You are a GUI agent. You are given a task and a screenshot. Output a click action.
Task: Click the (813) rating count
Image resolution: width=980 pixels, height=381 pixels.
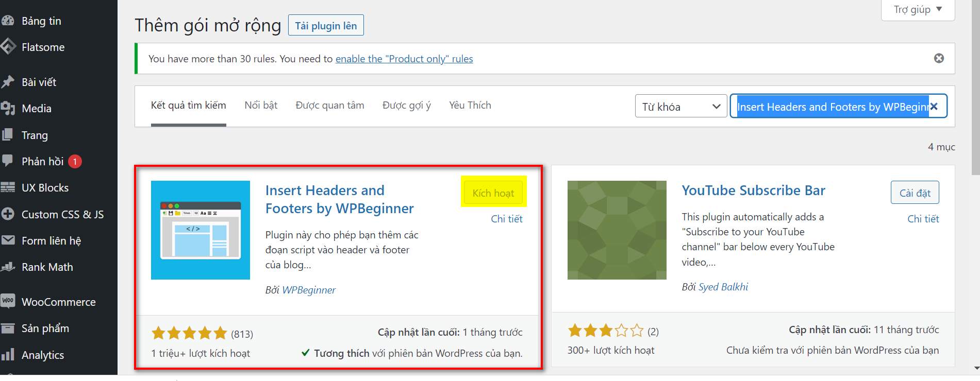(x=242, y=334)
